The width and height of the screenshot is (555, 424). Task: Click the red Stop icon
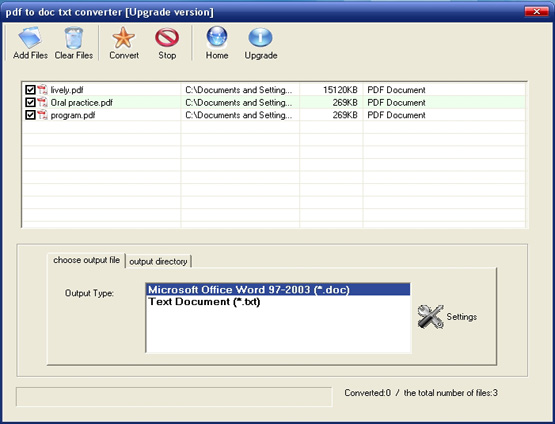coord(167,38)
